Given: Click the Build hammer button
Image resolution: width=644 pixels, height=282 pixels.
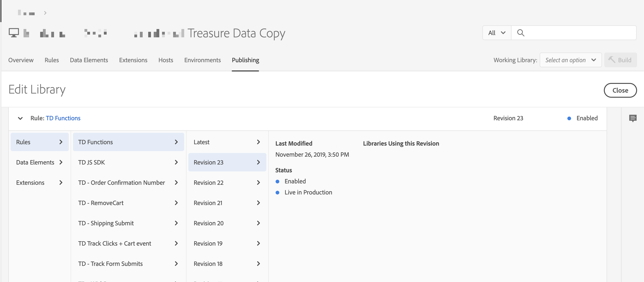Looking at the screenshot, I should (x=620, y=60).
